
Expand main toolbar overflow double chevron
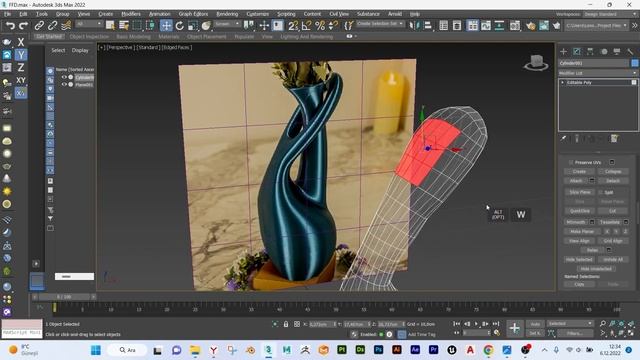click(x=635, y=25)
